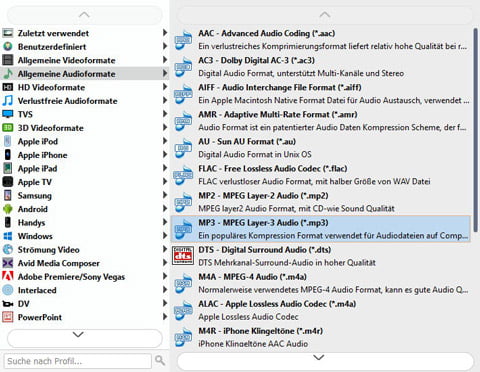This screenshot has width=480, height=372.
Task: Click the TVS monitor icon
Action: tap(8, 114)
